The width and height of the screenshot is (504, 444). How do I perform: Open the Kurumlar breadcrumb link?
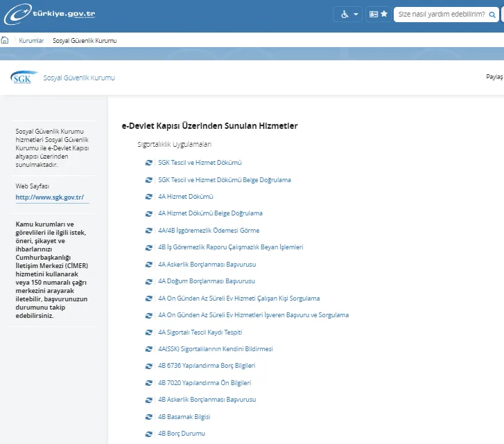(x=31, y=41)
